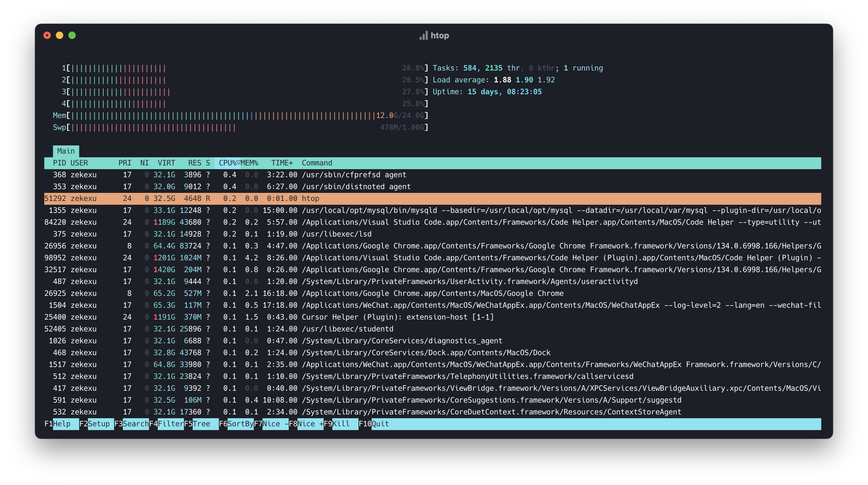The height and width of the screenshot is (485, 868).
Task: Select the /usr/libexec/lsd process row
Action: coord(433,234)
